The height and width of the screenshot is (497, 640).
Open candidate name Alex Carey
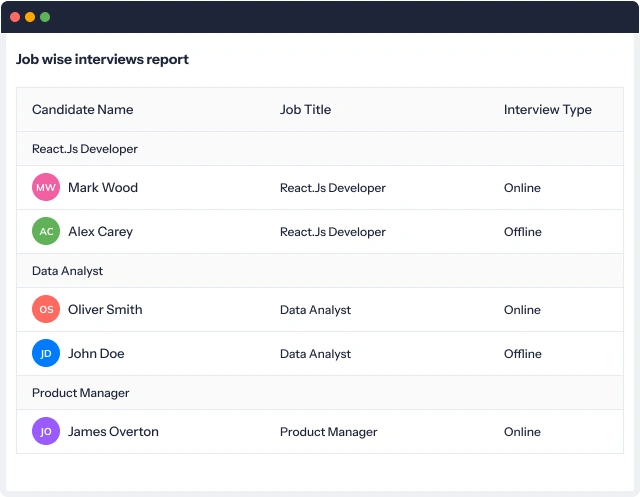click(x=100, y=232)
